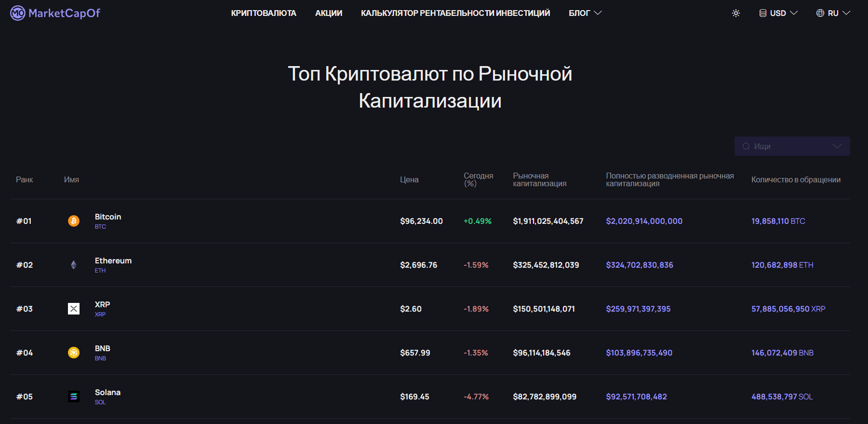The image size is (868, 424).
Task: Click Solana price $169.45
Action: pos(414,397)
